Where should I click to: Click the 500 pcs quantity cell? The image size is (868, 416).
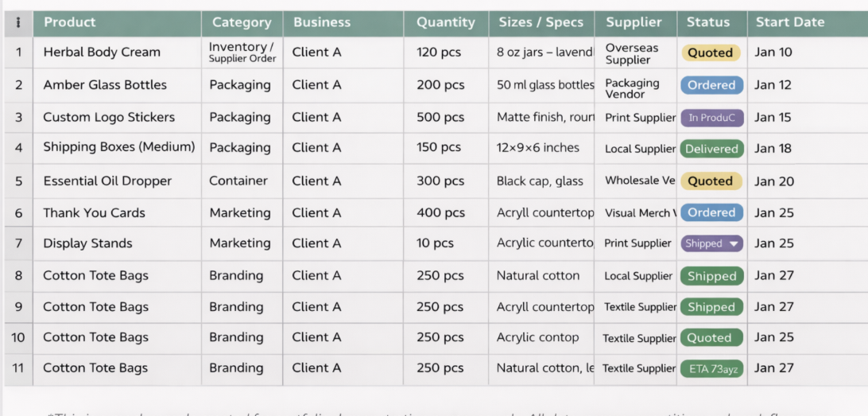(440, 118)
